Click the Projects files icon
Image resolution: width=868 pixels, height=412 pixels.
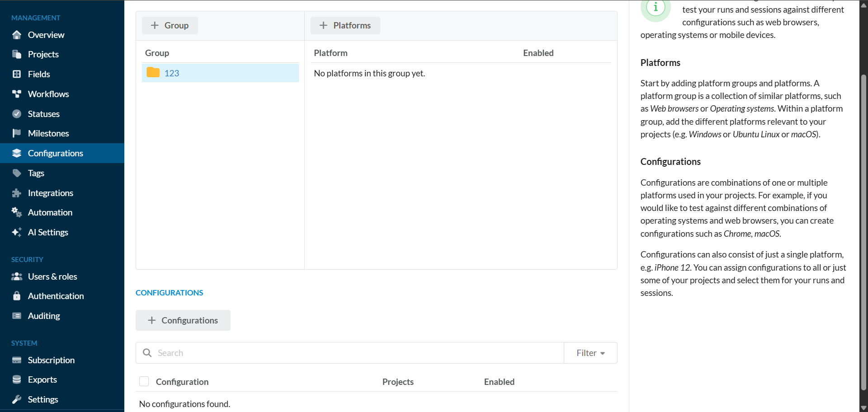[x=17, y=54]
